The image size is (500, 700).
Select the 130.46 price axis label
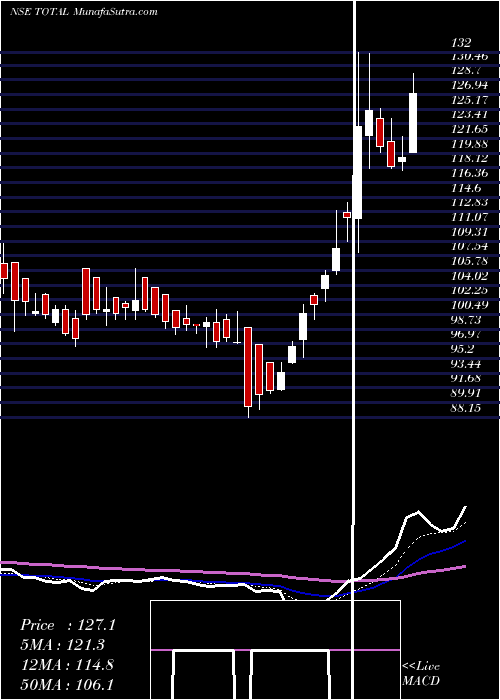469,57
